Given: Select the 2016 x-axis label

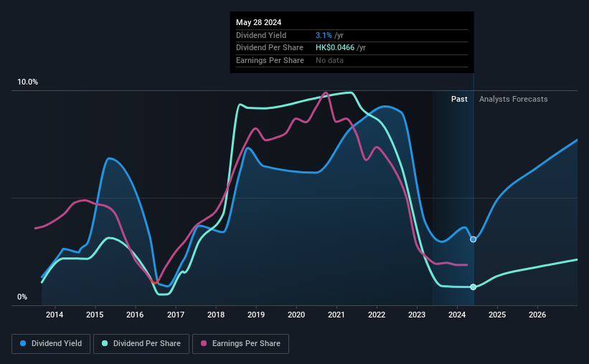Looking at the screenshot, I should coord(135,315).
